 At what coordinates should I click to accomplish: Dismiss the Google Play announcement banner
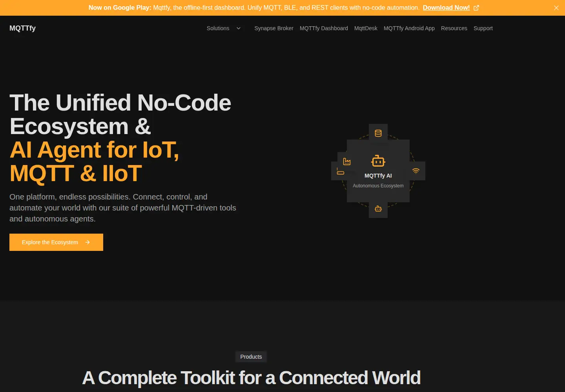pyautogui.click(x=556, y=8)
